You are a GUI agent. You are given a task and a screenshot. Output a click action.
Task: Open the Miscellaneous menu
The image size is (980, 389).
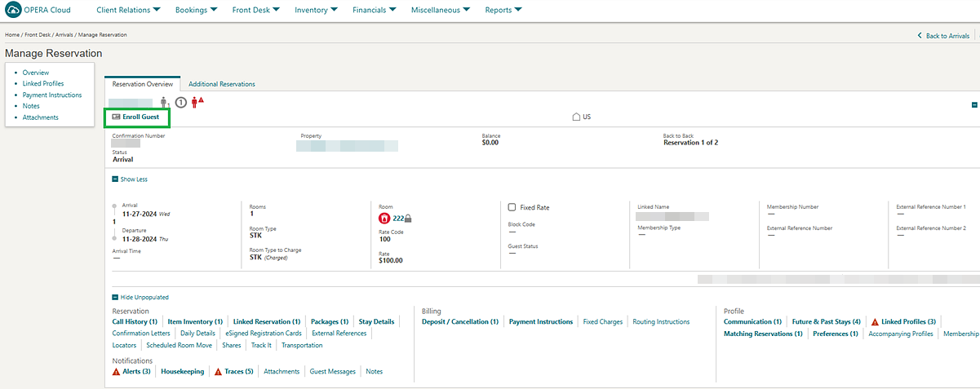click(x=441, y=11)
